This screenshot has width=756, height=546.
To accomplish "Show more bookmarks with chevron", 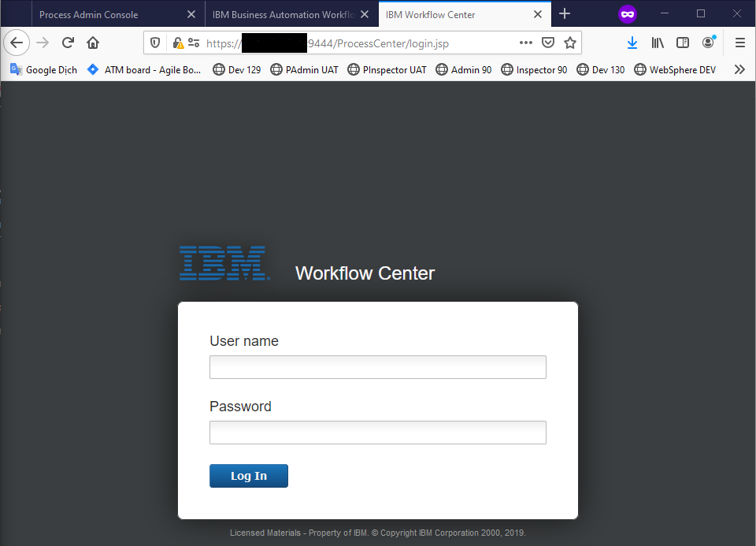I will pos(739,69).
